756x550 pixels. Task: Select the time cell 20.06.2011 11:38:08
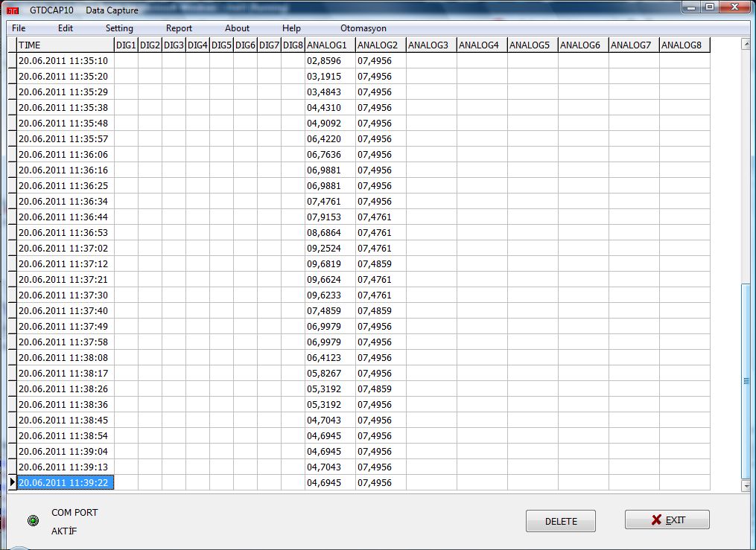pyautogui.click(x=66, y=357)
